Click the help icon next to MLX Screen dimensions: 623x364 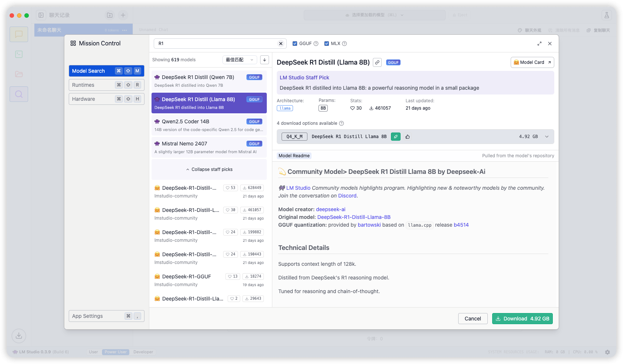pyautogui.click(x=344, y=44)
